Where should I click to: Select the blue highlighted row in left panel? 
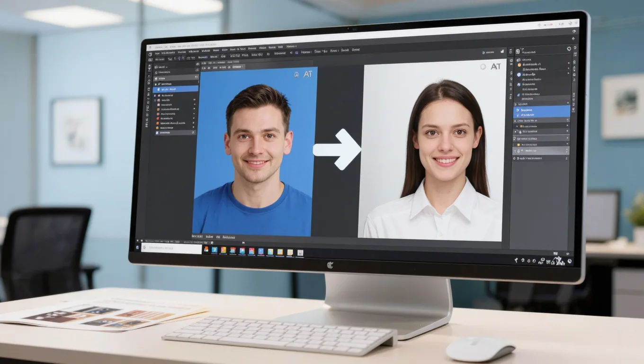(x=175, y=89)
